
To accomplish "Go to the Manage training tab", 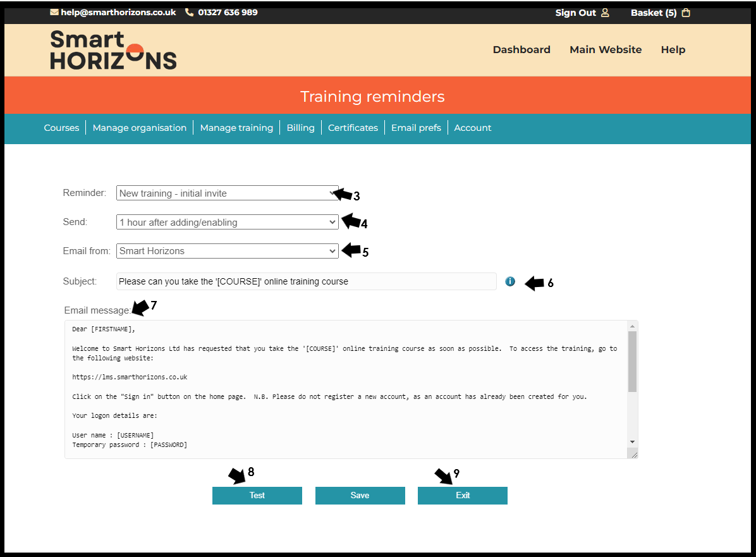I will (236, 128).
